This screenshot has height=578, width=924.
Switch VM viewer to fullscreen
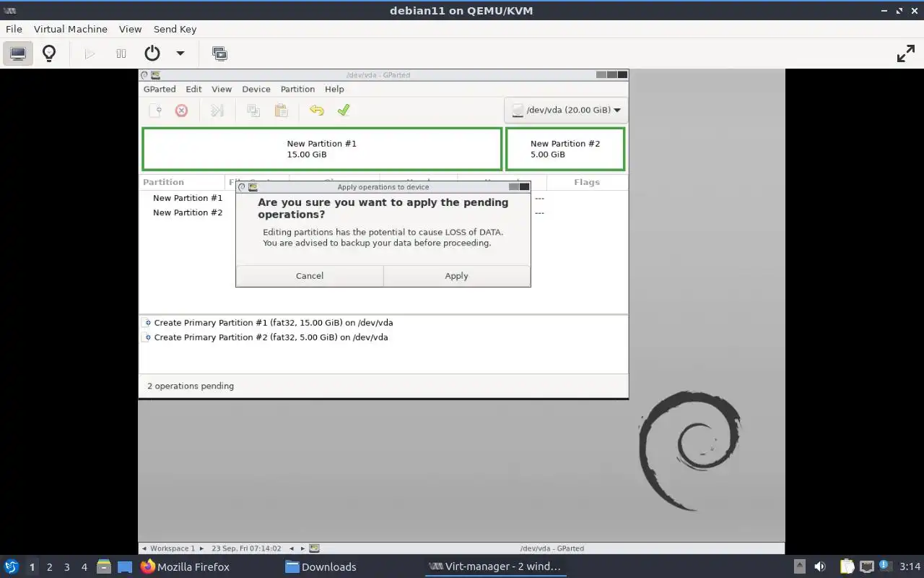905,53
